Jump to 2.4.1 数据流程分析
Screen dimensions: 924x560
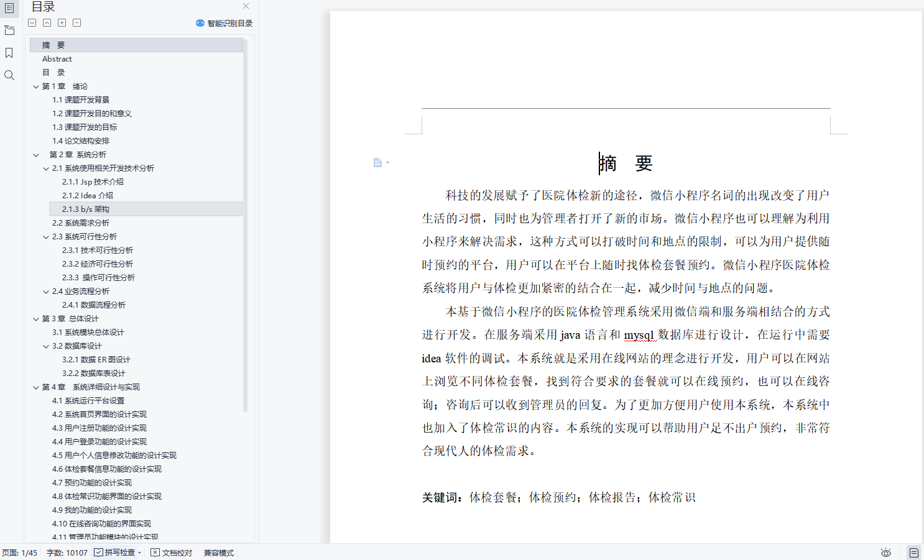[94, 305]
